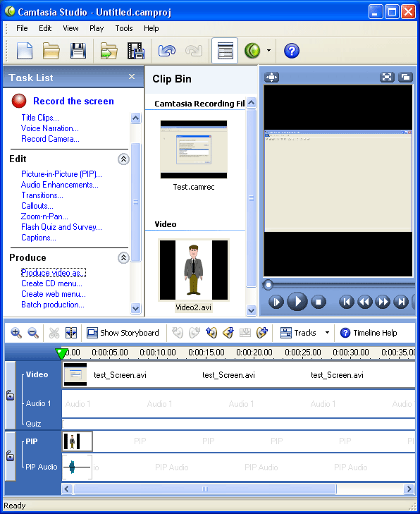The image size is (420, 514).
Task: Toggle the lock on the Video track
Action: [x=10, y=395]
